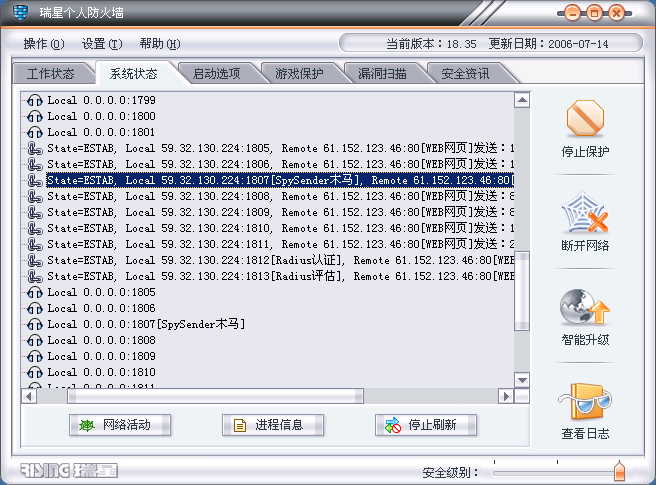Select row text Local 0.0.0.0:1807[SpySender木马]
Viewport: 656px width, 485px height.
click(x=146, y=324)
